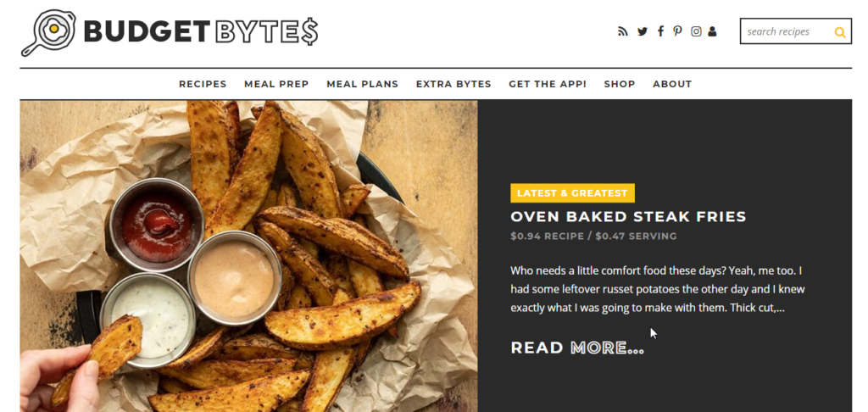This screenshot has width=868, height=412.
Task: Click the Read More link
Action: pyautogui.click(x=577, y=348)
